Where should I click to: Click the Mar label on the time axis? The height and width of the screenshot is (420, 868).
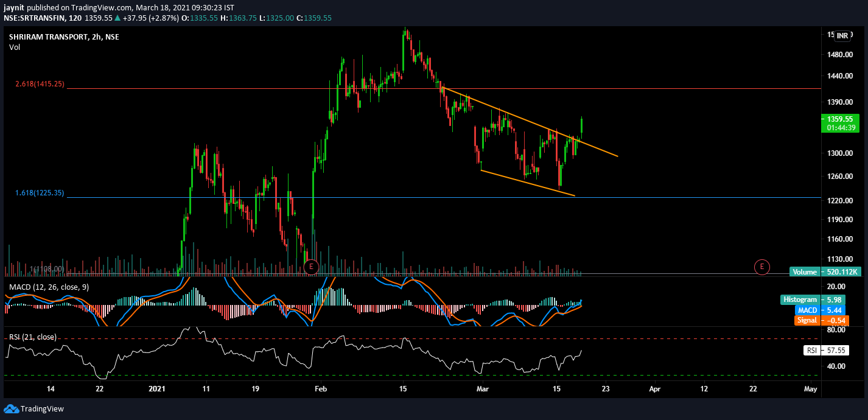click(483, 388)
